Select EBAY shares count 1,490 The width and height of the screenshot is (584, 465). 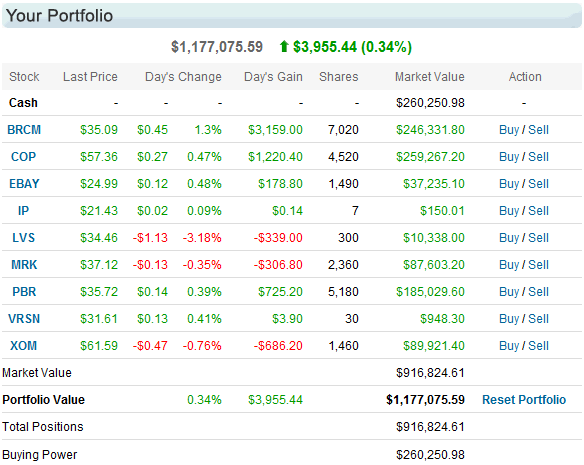tap(343, 184)
